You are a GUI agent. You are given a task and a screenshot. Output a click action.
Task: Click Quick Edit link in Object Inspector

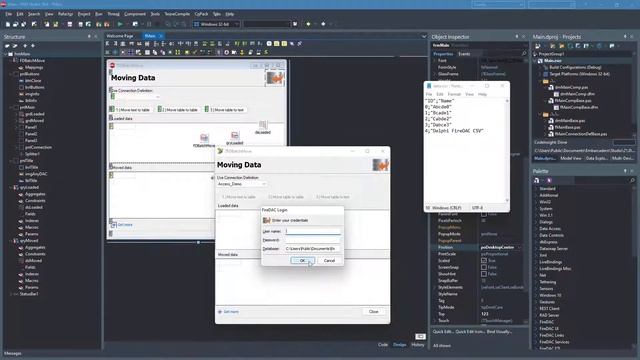[444, 332]
